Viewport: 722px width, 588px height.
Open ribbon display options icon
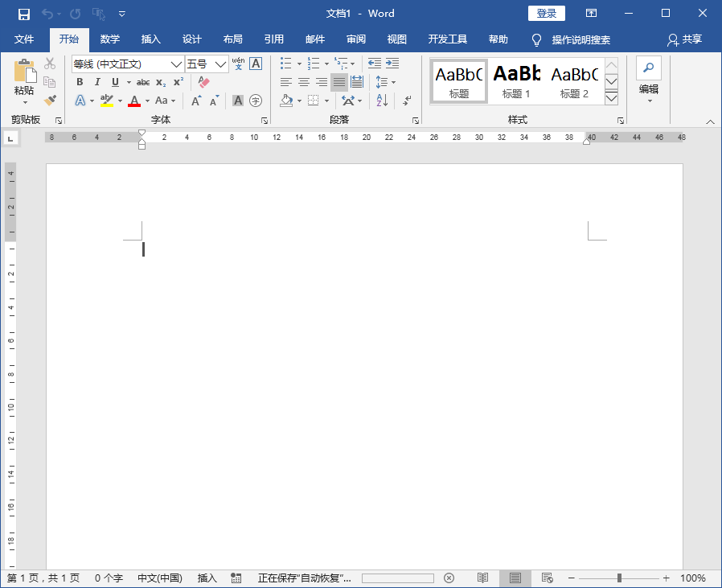[x=591, y=14]
